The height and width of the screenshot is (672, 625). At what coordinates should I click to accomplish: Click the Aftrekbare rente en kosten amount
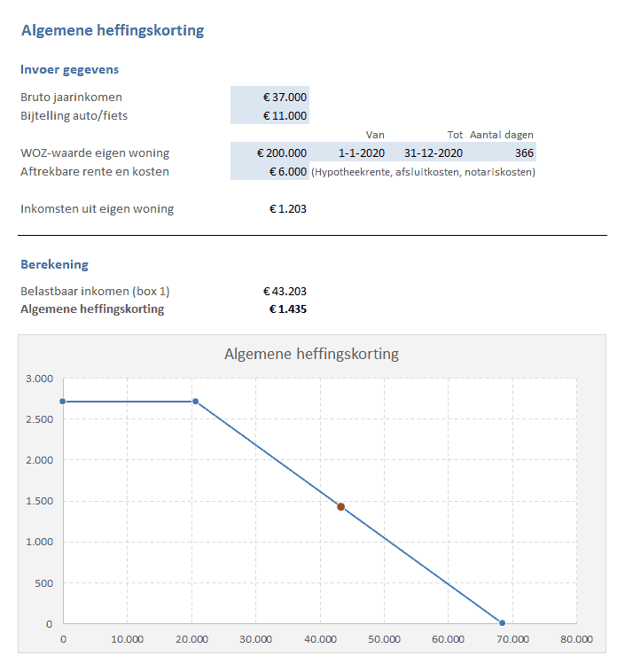(x=270, y=171)
